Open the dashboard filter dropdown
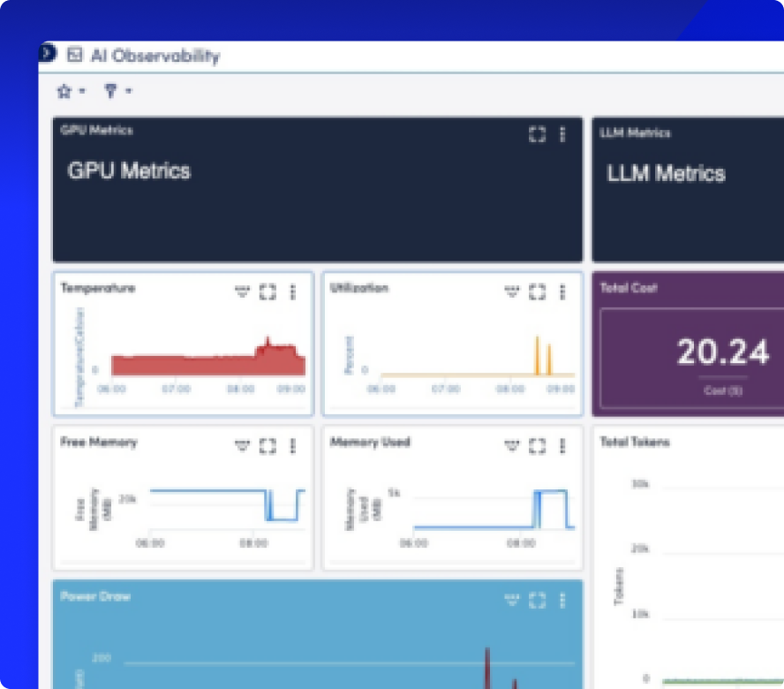This screenshot has width=784, height=689. (117, 91)
